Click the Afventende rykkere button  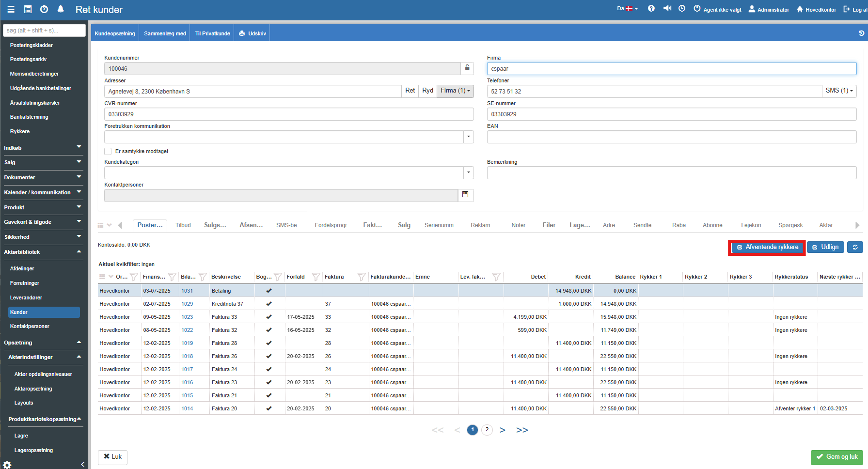point(767,247)
